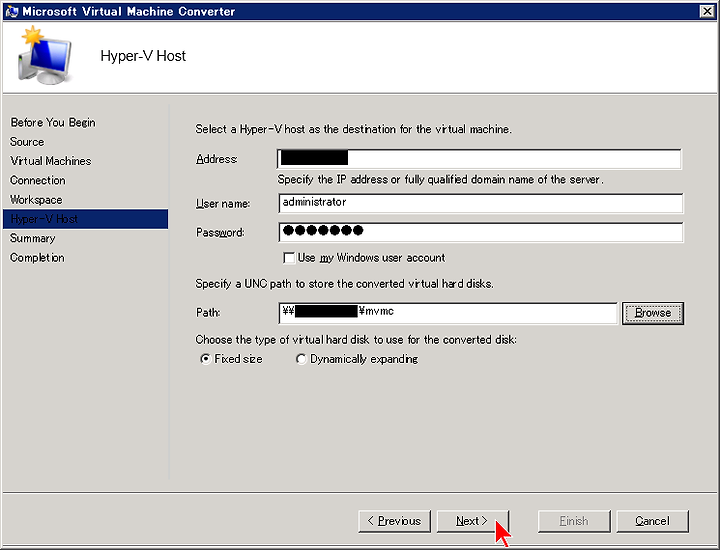
Task: Click into the Password field
Action: [480, 232]
